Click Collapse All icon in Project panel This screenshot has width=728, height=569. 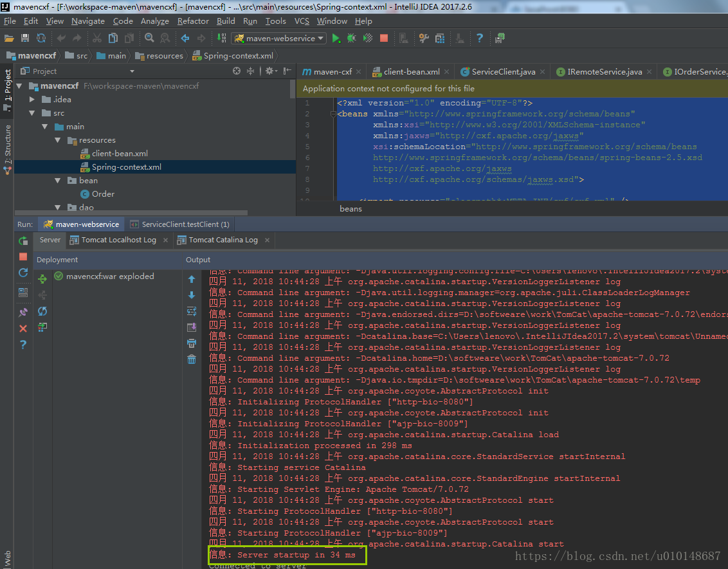(250, 71)
